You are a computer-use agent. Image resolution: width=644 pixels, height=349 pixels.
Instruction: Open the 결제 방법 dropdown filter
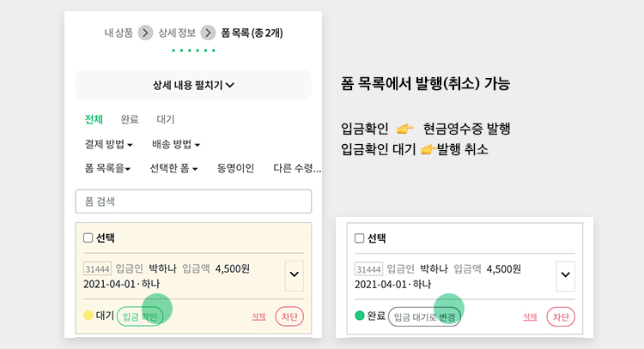point(108,144)
